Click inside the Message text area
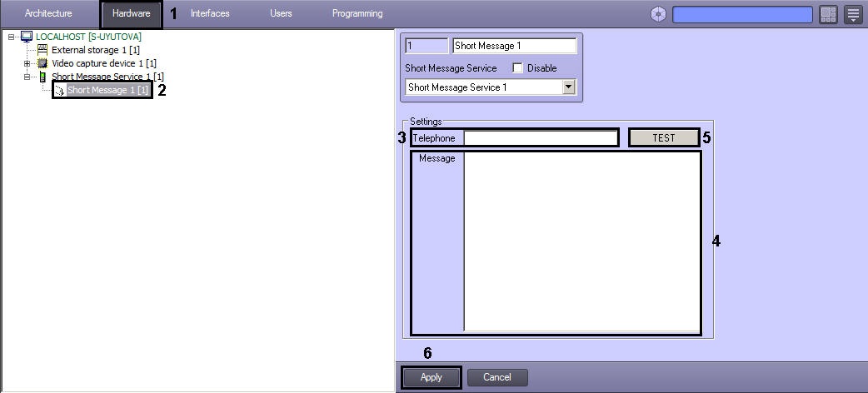Viewport: 868px width, 393px height. [x=581, y=242]
